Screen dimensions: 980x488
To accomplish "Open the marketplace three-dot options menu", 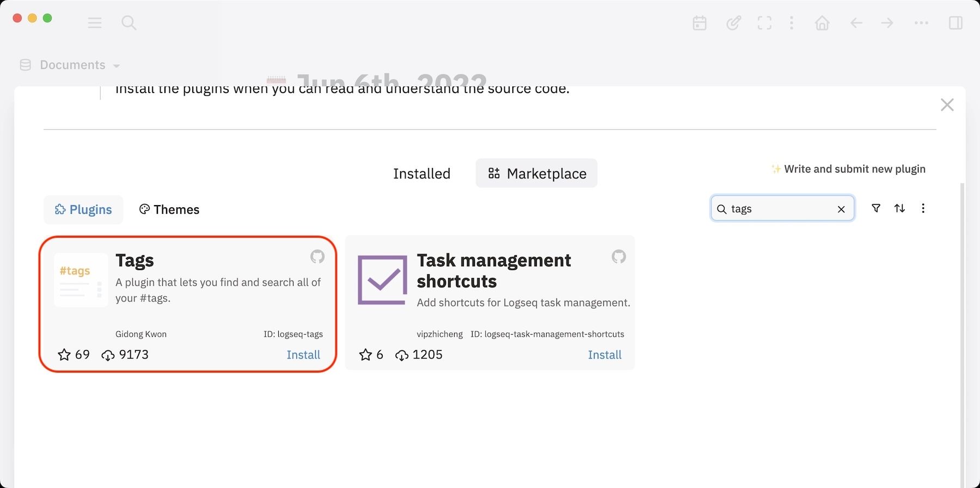I will click(923, 208).
